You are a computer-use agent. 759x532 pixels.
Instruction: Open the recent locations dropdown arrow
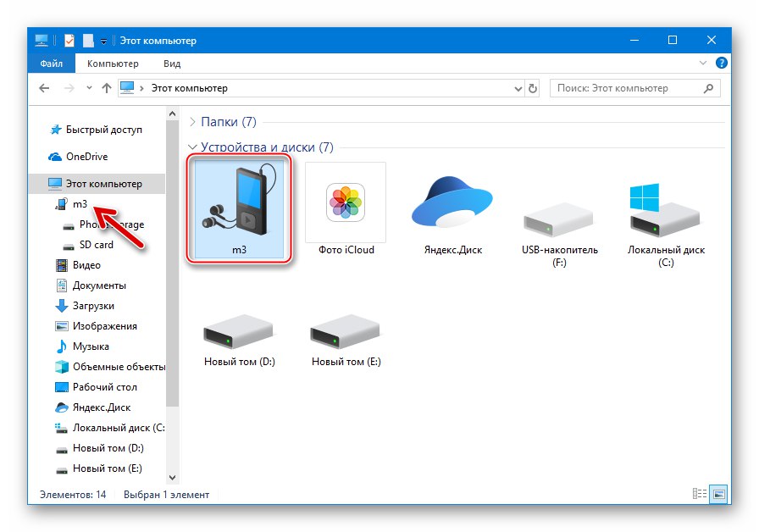pos(89,88)
